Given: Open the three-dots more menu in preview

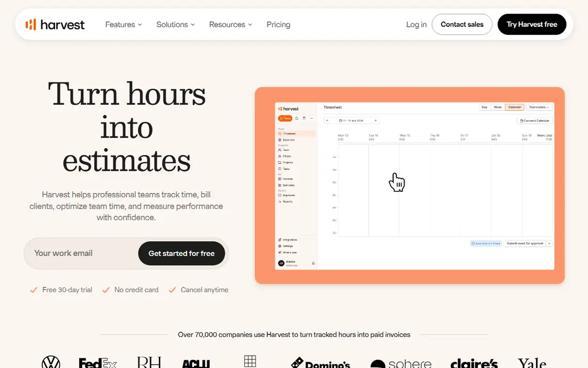Looking at the screenshot, I should click(312, 118).
